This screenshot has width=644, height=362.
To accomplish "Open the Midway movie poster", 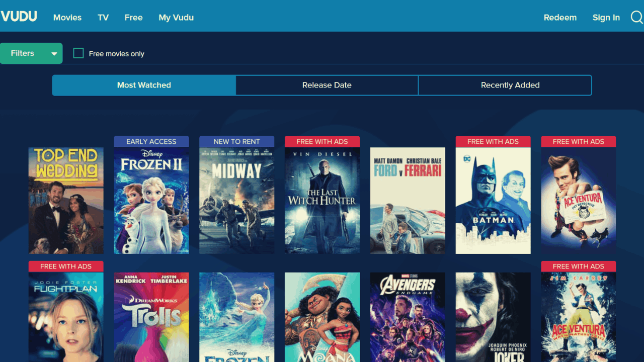I will coord(237,201).
